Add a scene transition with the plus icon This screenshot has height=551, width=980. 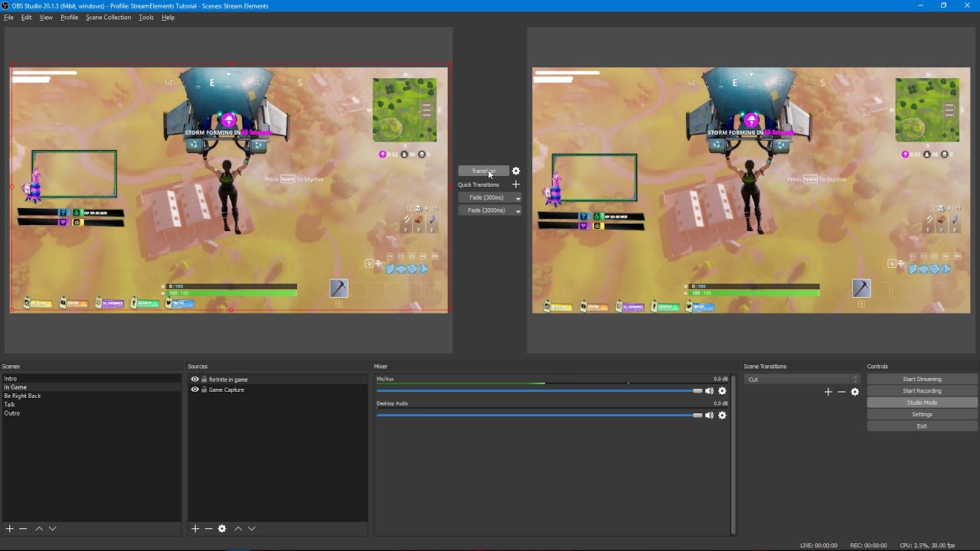[828, 392]
